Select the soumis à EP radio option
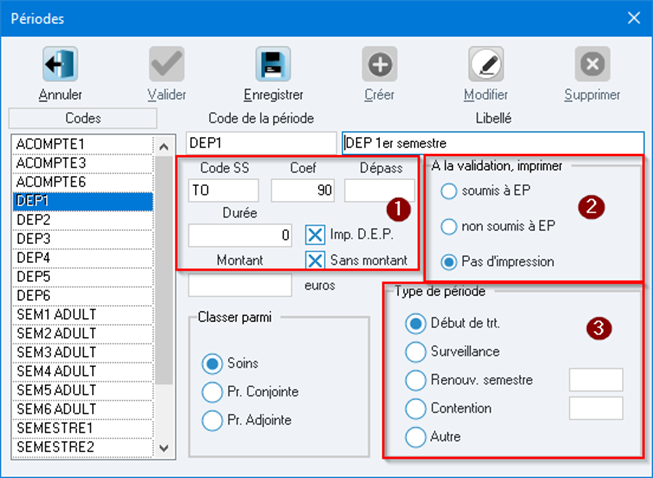The image size is (653, 478). point(449,191)
